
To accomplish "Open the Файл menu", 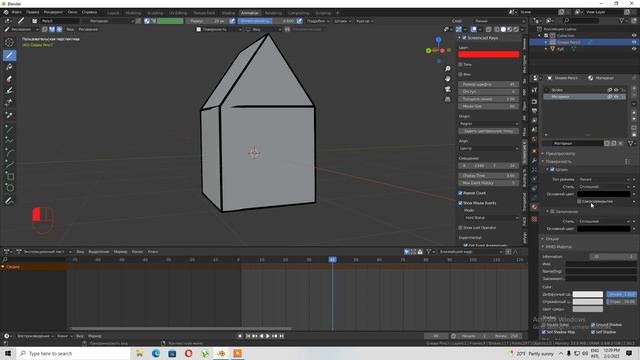I will point(16,12).
